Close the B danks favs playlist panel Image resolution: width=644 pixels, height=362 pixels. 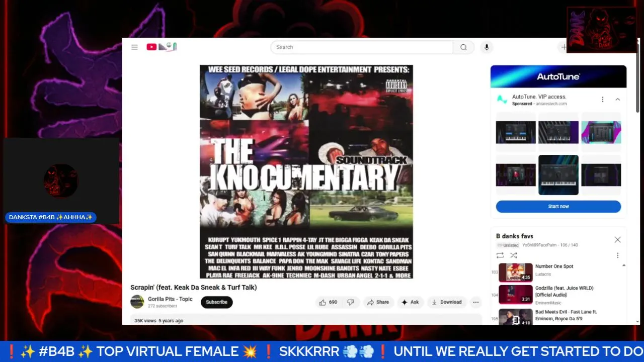pos(617,240)
